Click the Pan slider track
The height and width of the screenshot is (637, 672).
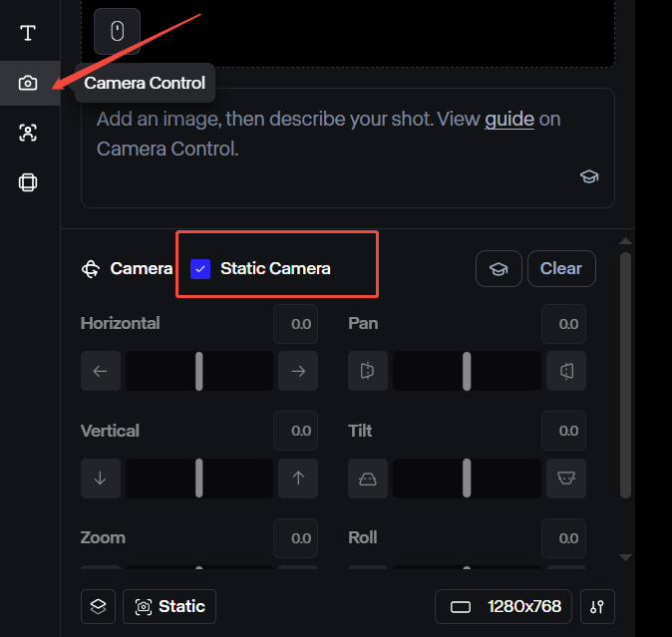467,371
